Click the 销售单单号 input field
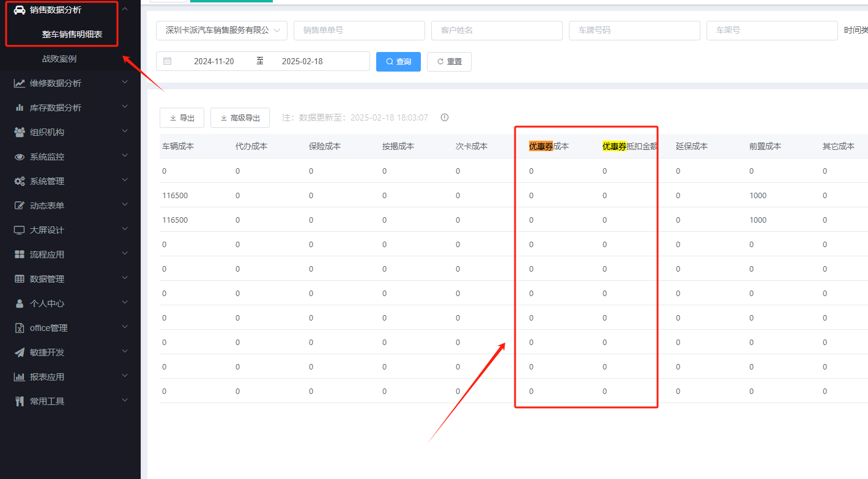 click(x=359, y=30)
